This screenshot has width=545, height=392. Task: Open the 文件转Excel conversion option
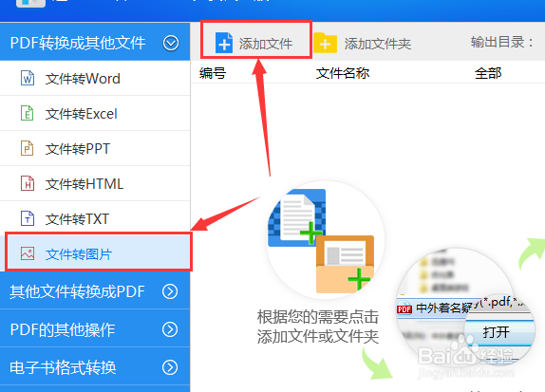pos(95,113)
